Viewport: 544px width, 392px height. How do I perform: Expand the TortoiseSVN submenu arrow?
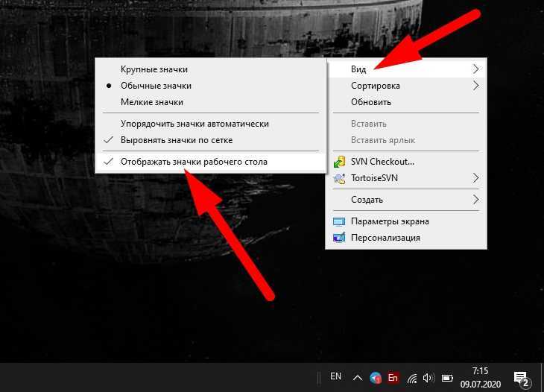point(476,178)
